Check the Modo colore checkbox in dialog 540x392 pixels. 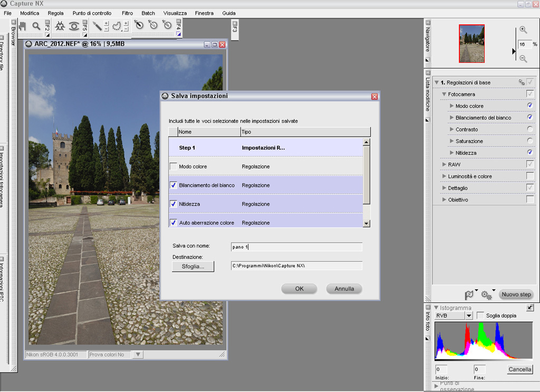(x=173, y=166)
